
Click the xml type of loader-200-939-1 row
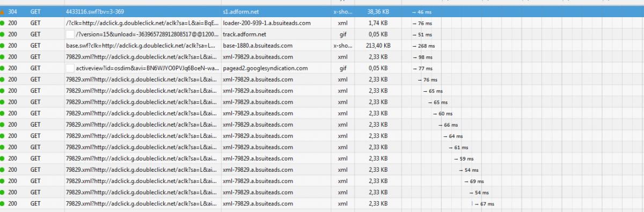(342, 23)
